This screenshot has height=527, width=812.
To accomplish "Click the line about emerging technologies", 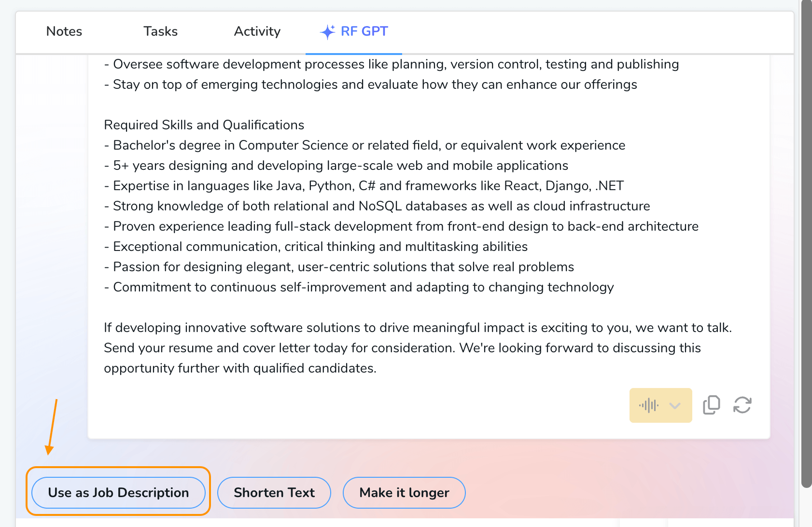I will pos(370,84).
